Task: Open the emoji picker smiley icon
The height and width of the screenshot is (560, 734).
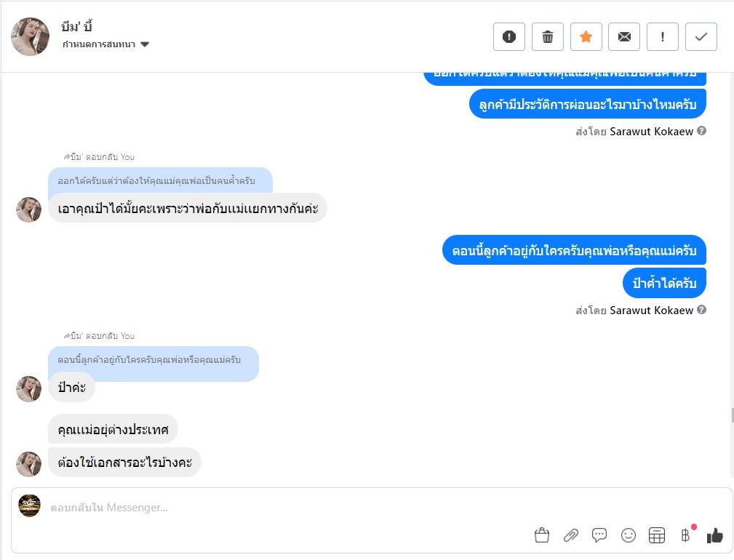Action: [629, 536]
